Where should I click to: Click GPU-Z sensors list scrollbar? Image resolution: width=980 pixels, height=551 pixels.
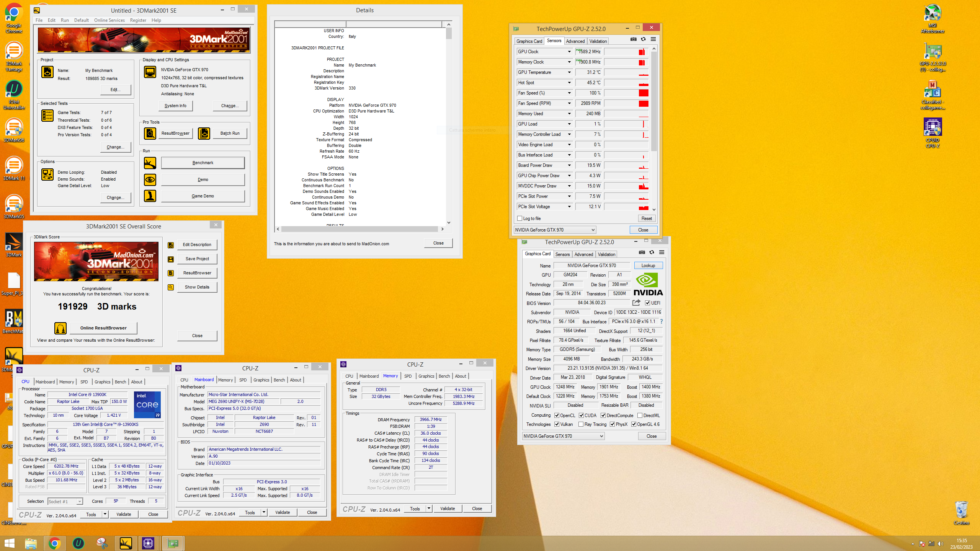654,101
